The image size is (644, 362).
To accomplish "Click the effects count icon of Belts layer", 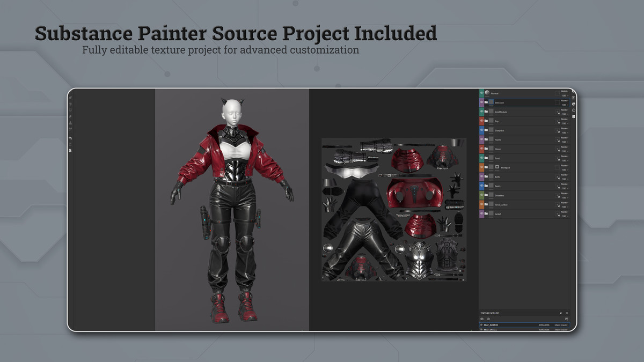I will [x=558, y=178].
